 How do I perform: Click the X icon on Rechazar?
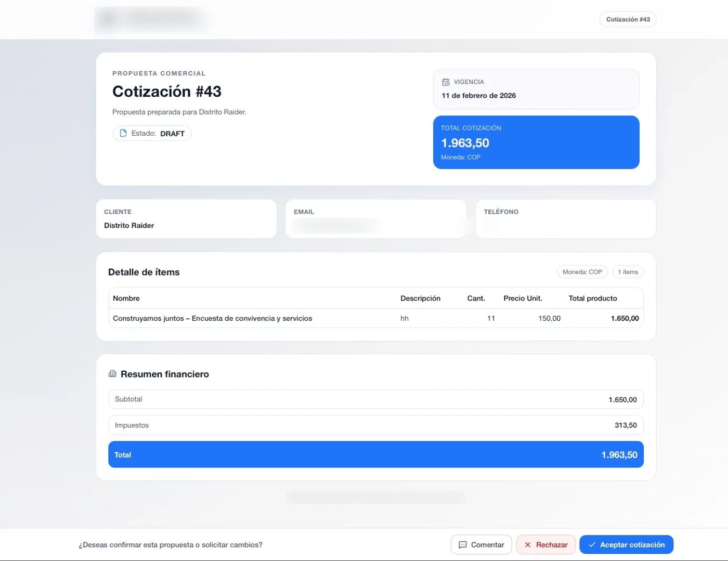(x=528, y=545)
